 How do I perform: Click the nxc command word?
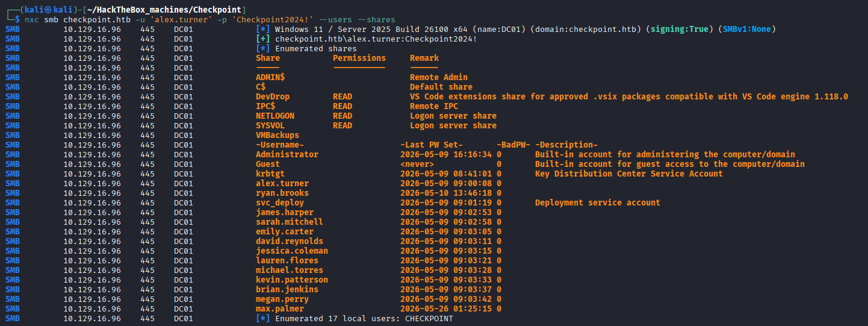pos(32,19)
